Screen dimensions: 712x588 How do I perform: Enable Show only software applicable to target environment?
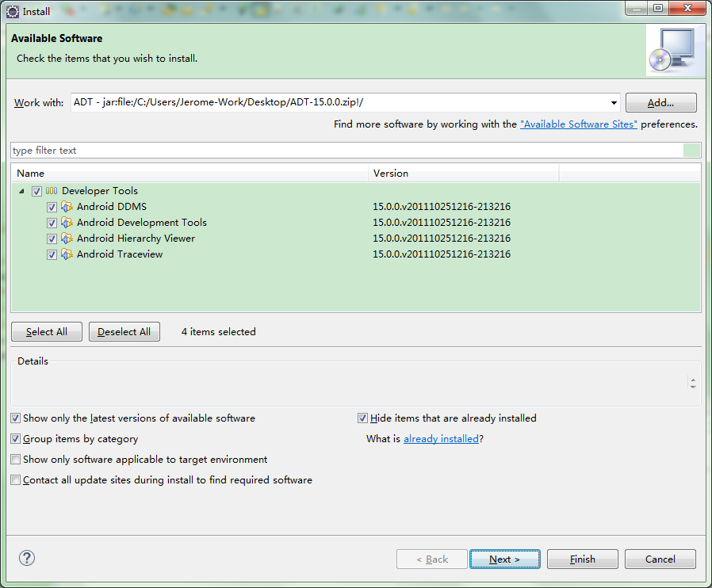click(15, 459)
